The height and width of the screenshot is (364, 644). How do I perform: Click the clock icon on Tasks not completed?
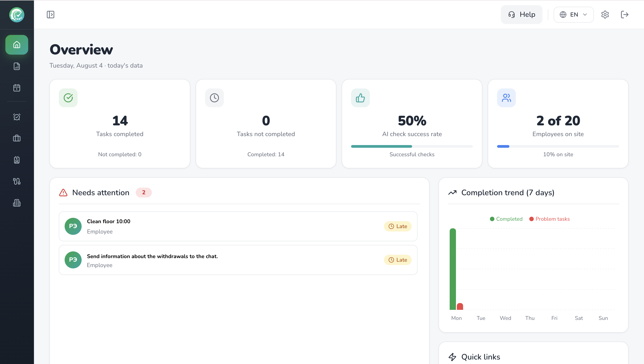(x=214, y=98)
